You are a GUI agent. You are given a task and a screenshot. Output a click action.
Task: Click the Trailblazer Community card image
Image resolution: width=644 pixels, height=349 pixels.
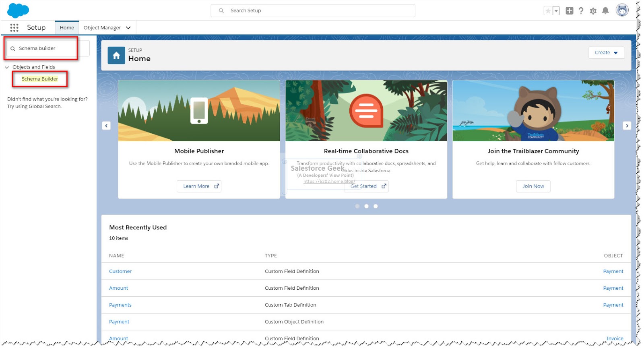pyautogui.click(x=533, y=111)
